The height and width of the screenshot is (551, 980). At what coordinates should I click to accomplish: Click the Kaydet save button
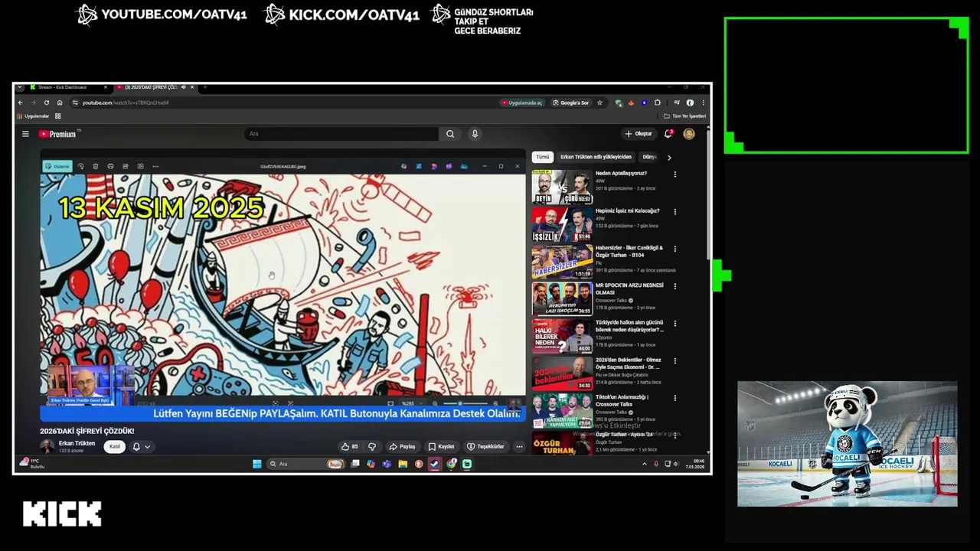[441, 446]
